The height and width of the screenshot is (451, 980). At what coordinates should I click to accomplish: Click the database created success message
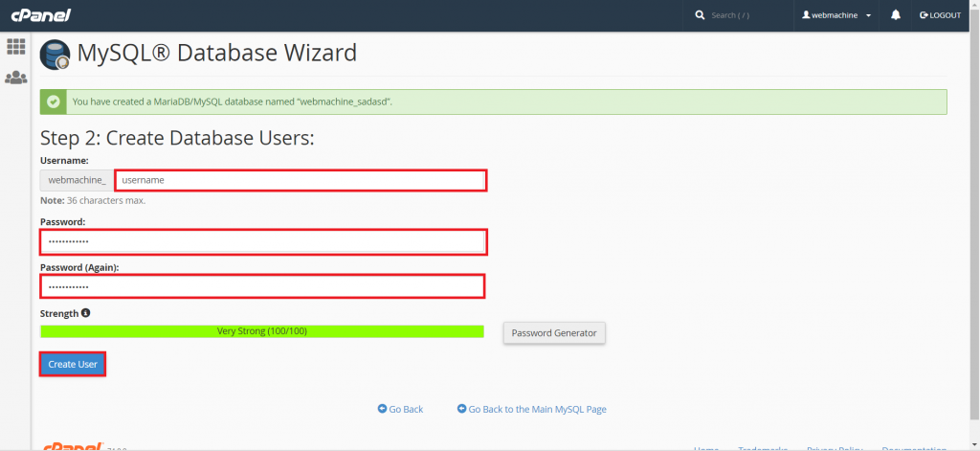pyautogui.click(x=233, y=101)
